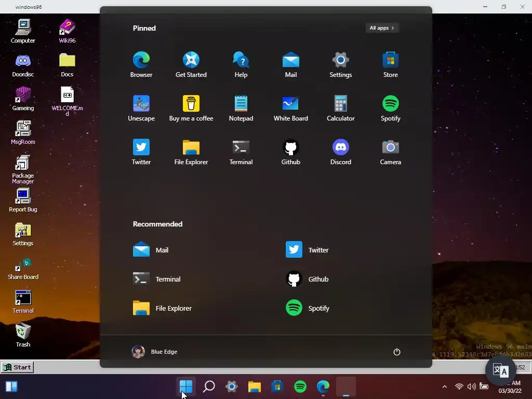Select Github under Recommended
Viewport: 532px width, 399px height.
pos(307,279)
